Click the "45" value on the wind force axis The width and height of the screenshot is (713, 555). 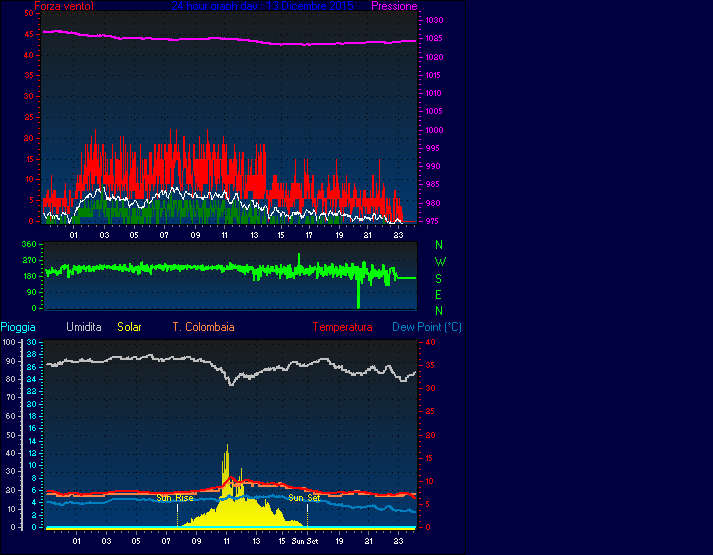tap(29, 35)
